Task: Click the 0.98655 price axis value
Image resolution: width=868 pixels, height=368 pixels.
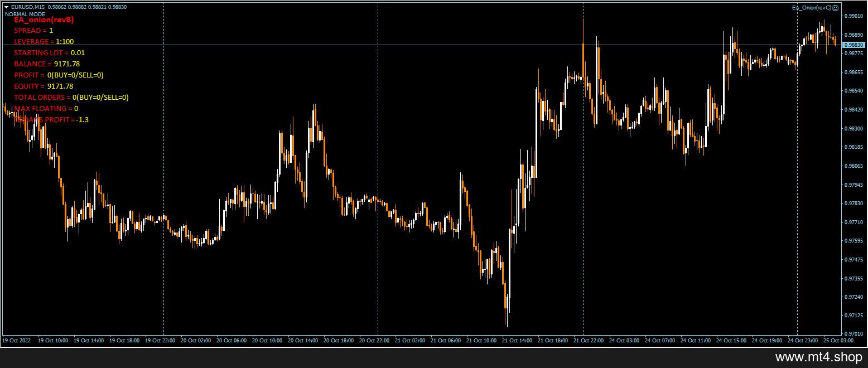Action: [x=855, y=72]
